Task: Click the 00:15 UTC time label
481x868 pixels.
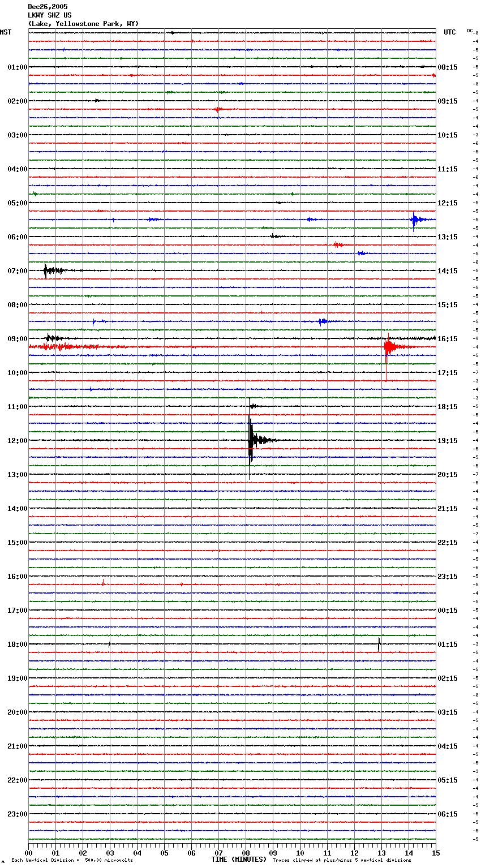Action: coord(448,611)
